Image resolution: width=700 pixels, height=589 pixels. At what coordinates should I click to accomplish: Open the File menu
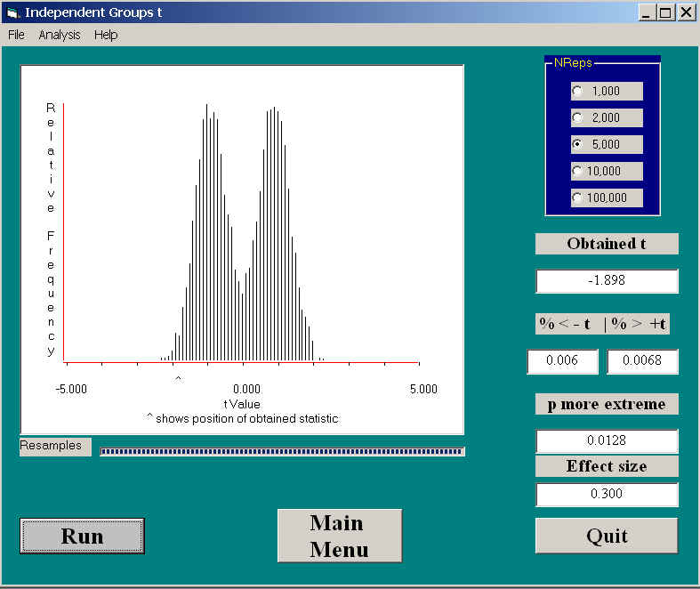16,35
